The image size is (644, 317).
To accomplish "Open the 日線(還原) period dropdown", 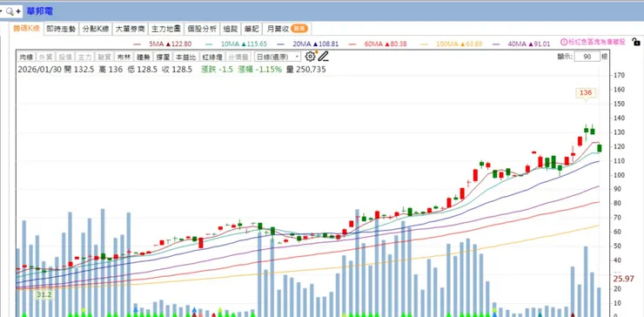I will [278, 57].
